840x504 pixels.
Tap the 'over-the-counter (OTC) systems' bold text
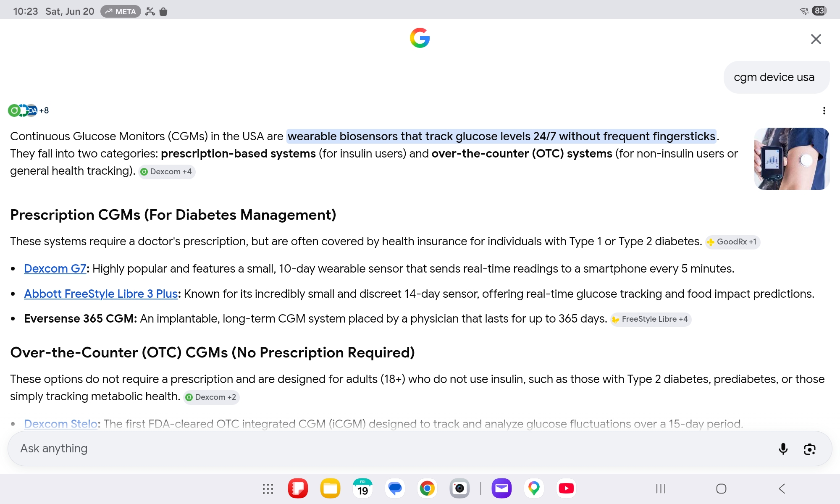(x=522, y=153)
